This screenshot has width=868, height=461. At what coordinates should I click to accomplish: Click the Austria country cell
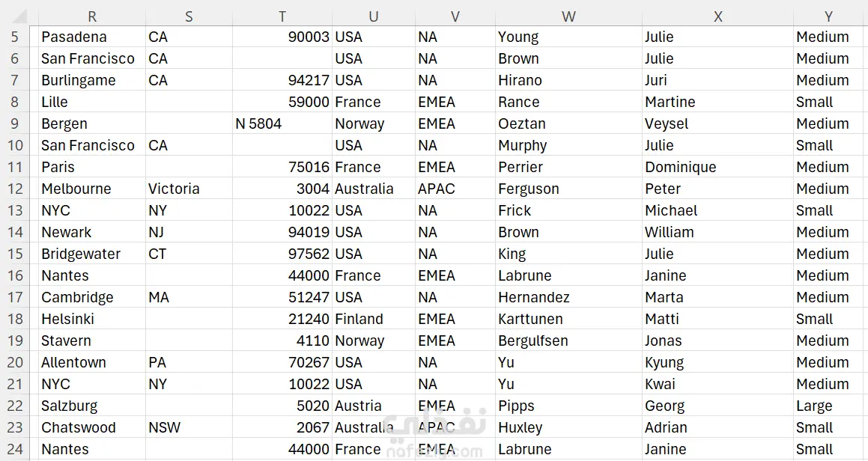tap(374, 406)
